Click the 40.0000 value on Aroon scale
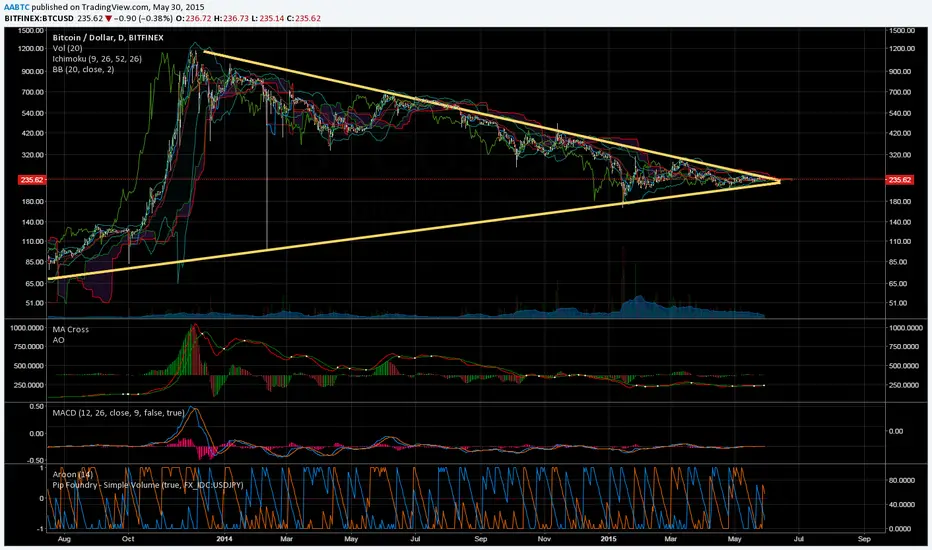The width and height of the screenshot is (932, 550). pos(902,505)
